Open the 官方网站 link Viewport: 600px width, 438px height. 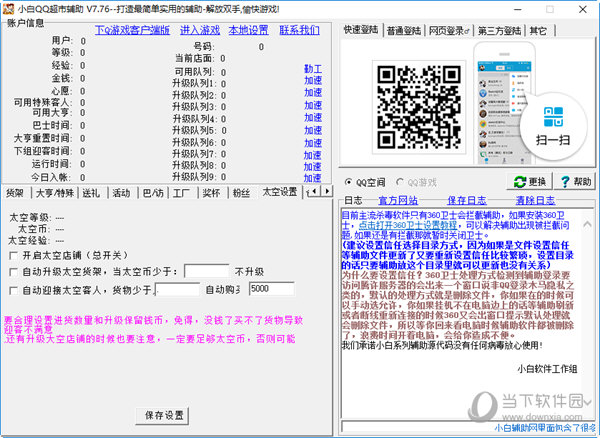click(x=398, y=200)
